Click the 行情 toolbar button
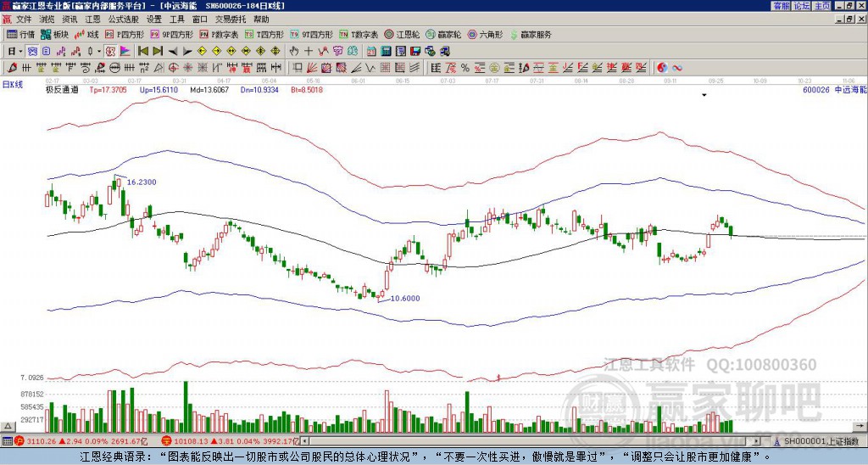Image resolution: width=868 pixels, height=465 pixels. click(x=20, y=34)
